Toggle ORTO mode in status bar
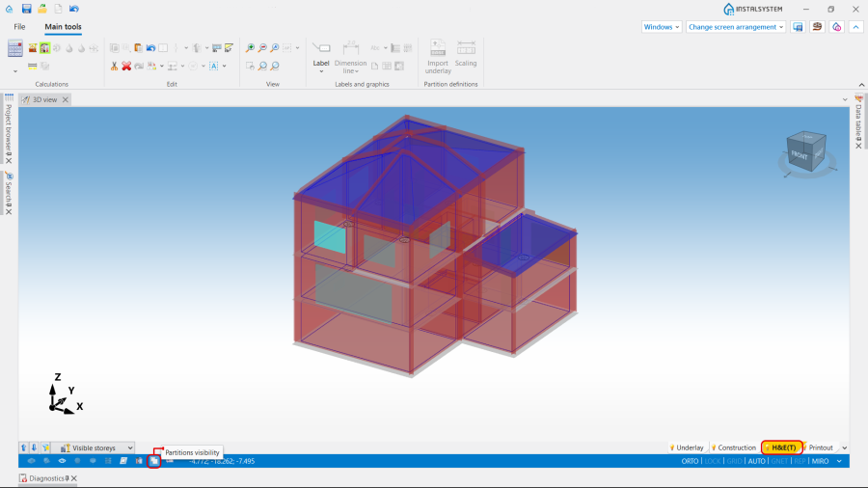The image size is (868, 488). pyautogui.click(x=690, y=461)
